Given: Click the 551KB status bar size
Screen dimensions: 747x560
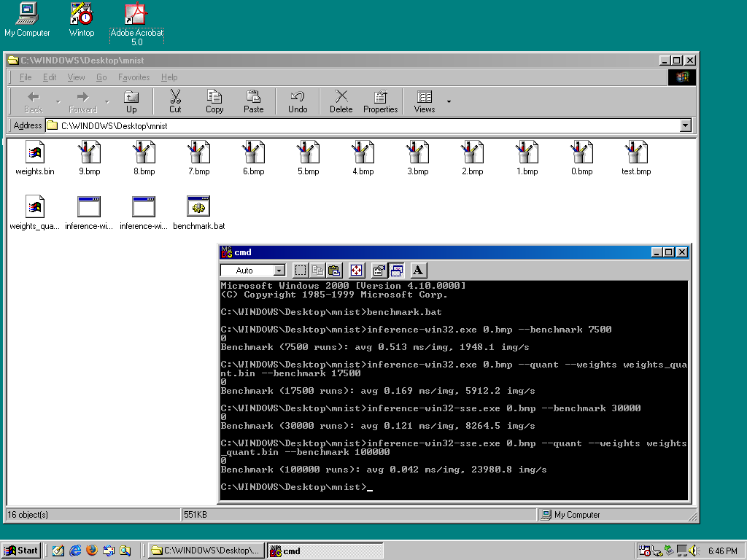Looking at the screenshot, I should coord(196,515).
